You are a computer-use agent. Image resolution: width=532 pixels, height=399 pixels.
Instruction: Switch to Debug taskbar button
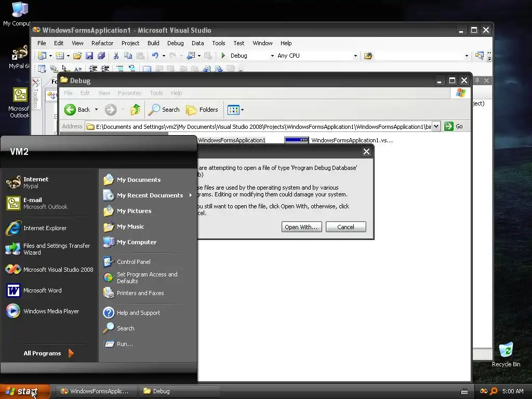[x=179, y=391]
